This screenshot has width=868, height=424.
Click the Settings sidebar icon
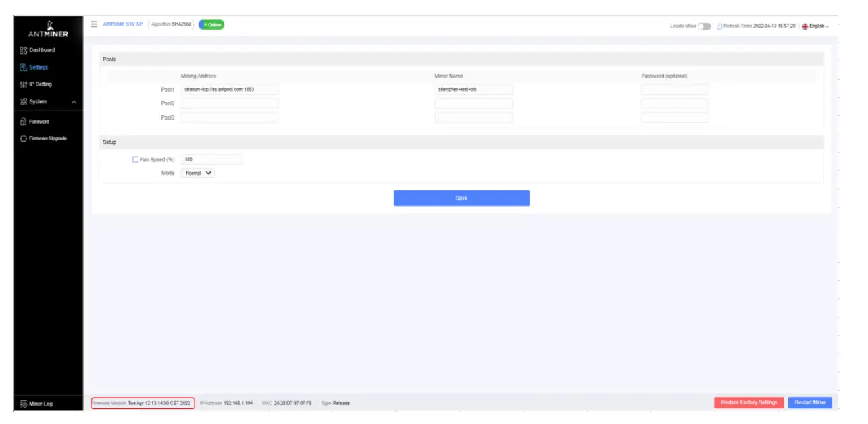[x=24, y=67]
